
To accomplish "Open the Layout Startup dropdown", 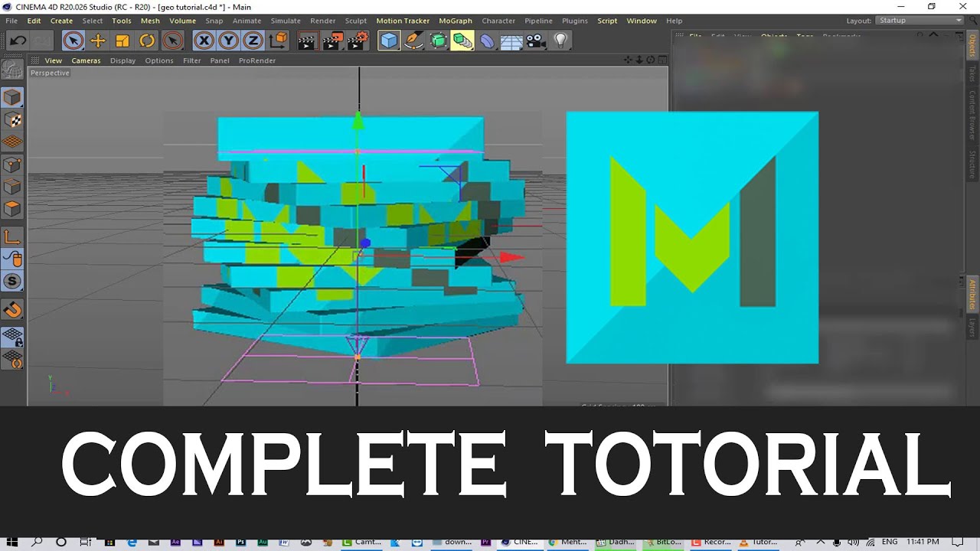I will [920, 21].
